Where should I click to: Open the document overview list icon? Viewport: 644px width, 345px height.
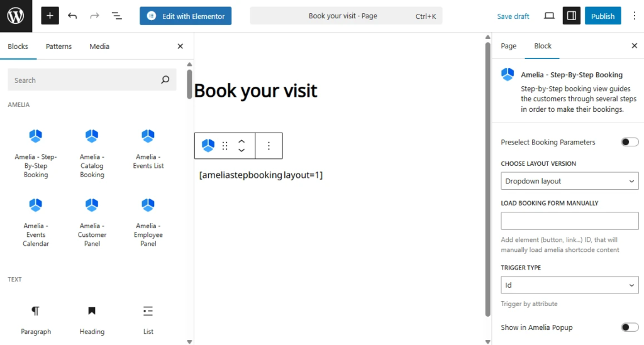coord(117,16)
